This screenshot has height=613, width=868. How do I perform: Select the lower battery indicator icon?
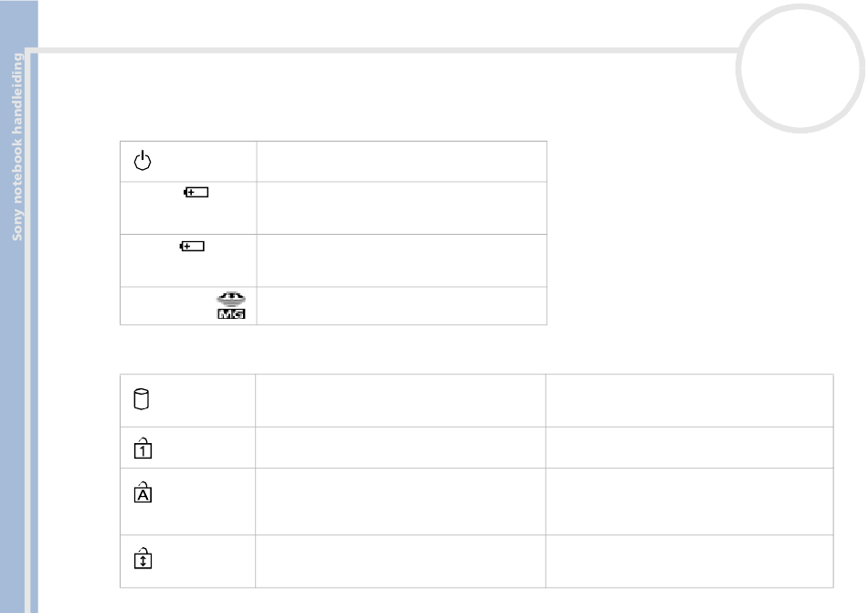(x=192, y=246)
